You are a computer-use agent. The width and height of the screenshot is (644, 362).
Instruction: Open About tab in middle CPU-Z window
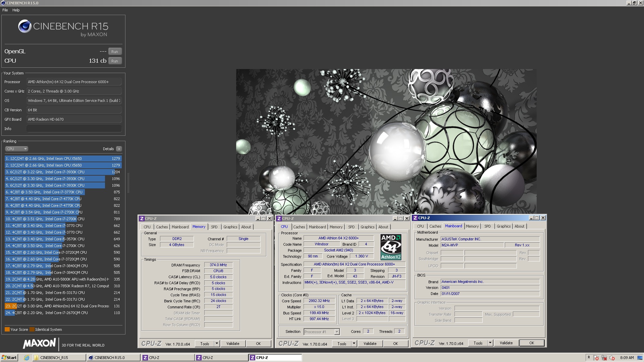click(383, 227)
